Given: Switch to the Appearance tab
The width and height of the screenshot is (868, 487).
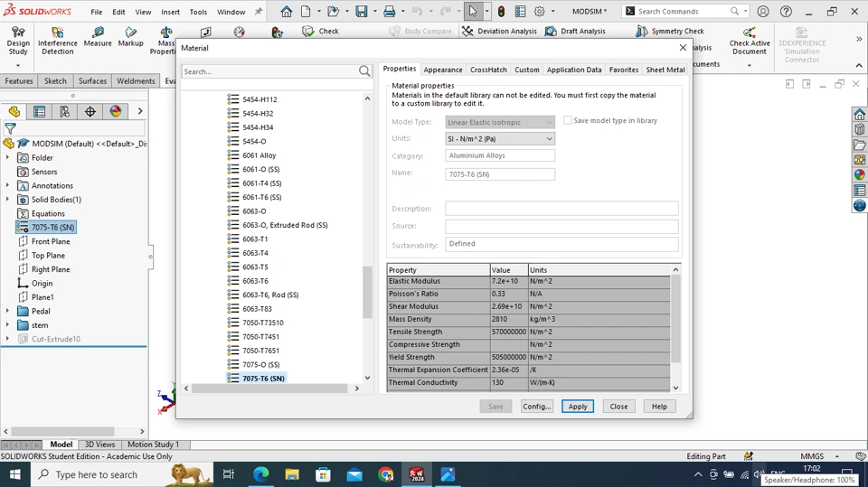Looking at the screenshot, I should tap(443, 70).
